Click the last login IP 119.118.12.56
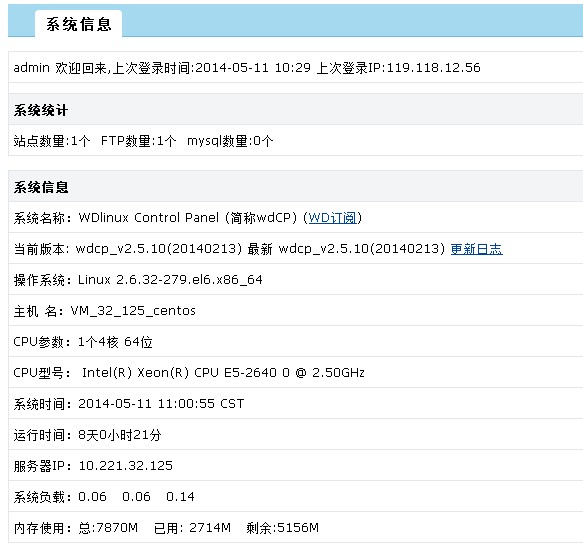This screenshot has height=553, width=583. click(434, 68)
